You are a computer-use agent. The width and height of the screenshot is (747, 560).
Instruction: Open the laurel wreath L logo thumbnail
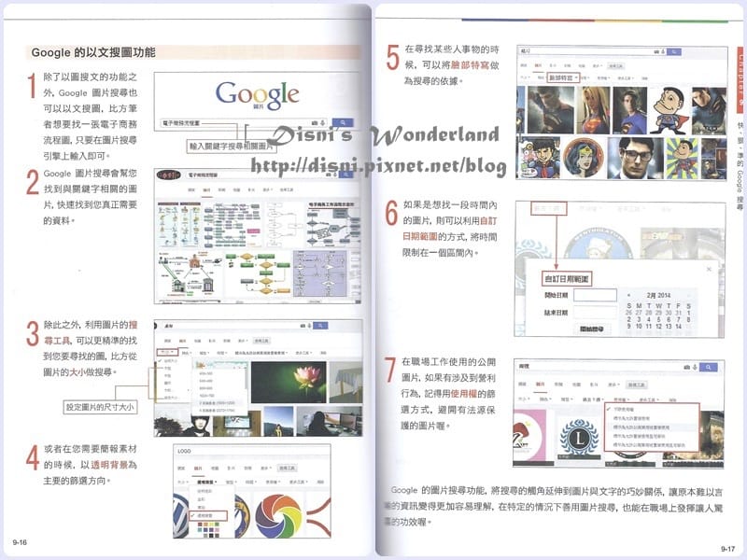579,437
